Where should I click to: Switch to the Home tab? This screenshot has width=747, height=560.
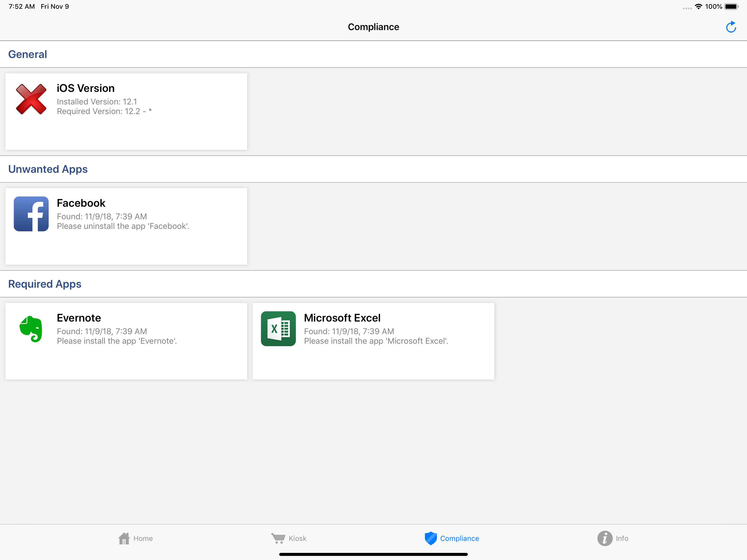click(x=135, y=538)
